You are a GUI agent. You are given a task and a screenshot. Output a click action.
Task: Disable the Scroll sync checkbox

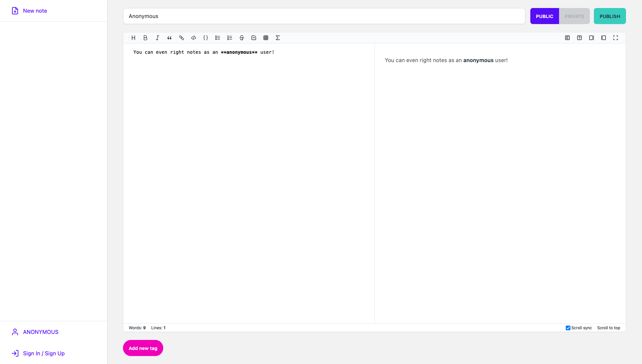coord(568,328)
